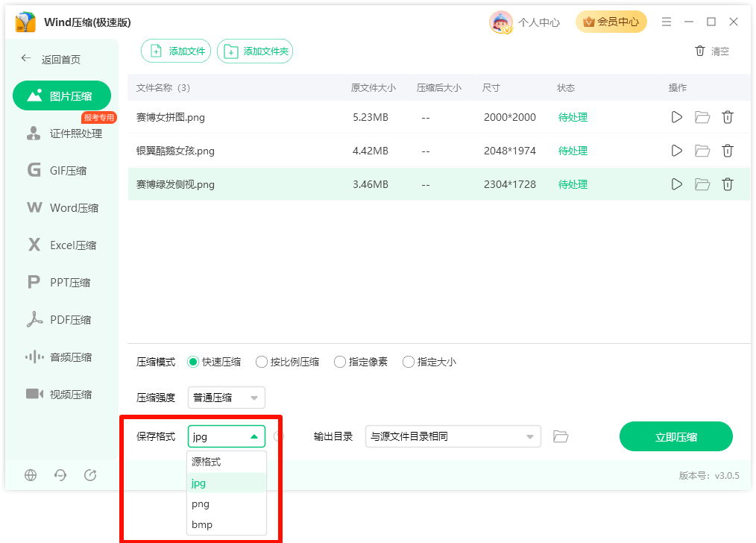Click the 立即压缩 button
Screen dimensions: 756x543
(x=676, y=436)
